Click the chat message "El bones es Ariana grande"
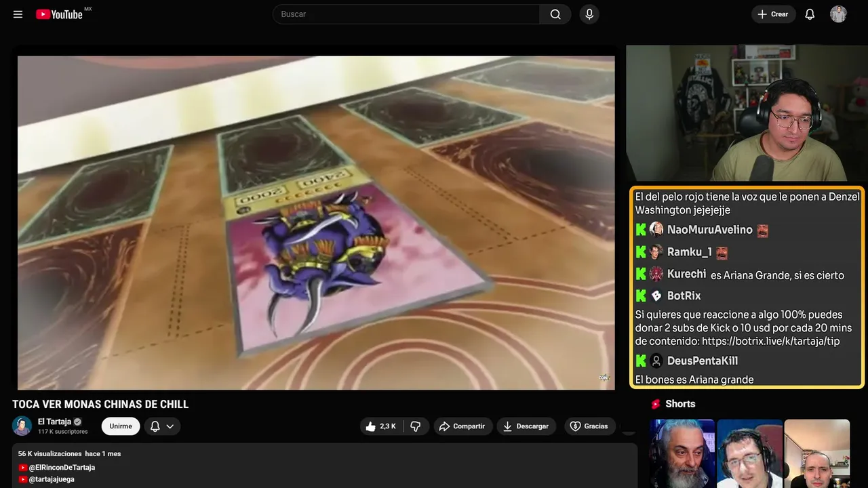 tap(694, 380)
